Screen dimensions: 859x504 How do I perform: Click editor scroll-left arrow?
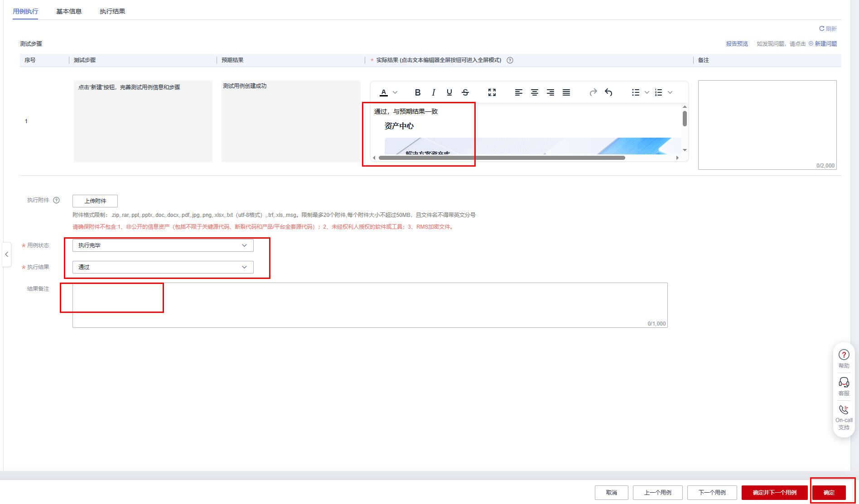(374, 158)
